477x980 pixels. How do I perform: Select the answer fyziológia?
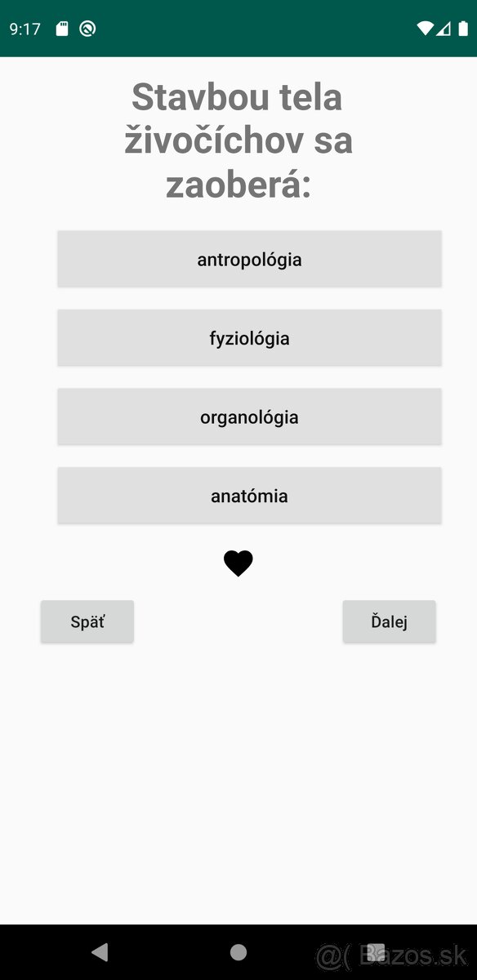coord(248,337)
